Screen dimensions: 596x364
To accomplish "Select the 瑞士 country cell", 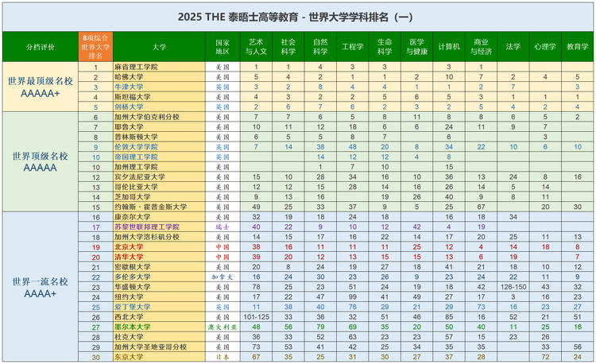I will (x=223, y=227).
